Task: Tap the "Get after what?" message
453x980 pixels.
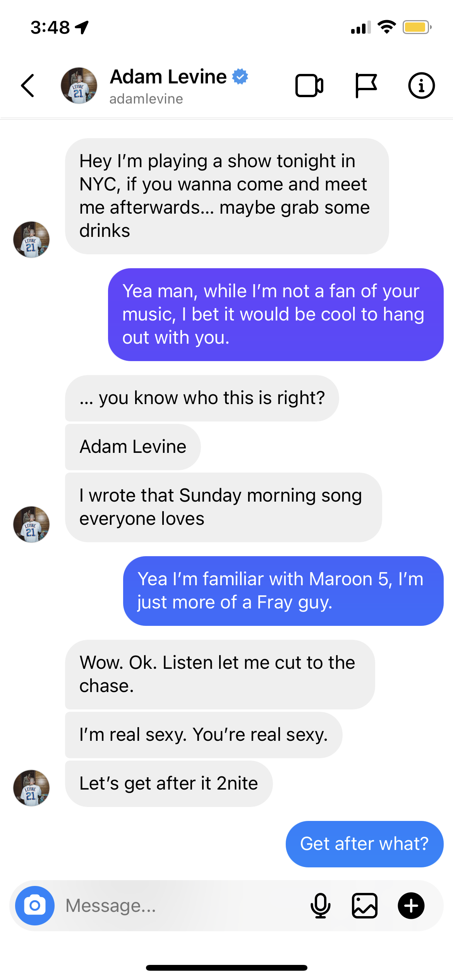Action: pyautogui.click(x=364, y=844)
